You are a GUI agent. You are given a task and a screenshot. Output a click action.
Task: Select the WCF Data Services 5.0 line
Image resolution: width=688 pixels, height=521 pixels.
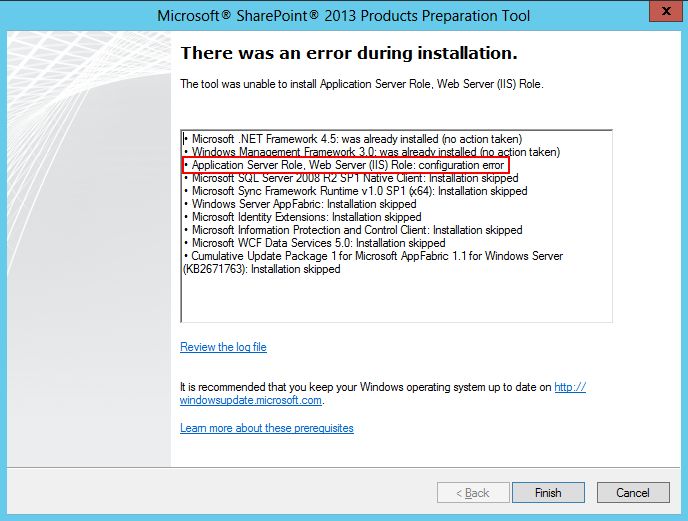[x=315, y=243]
